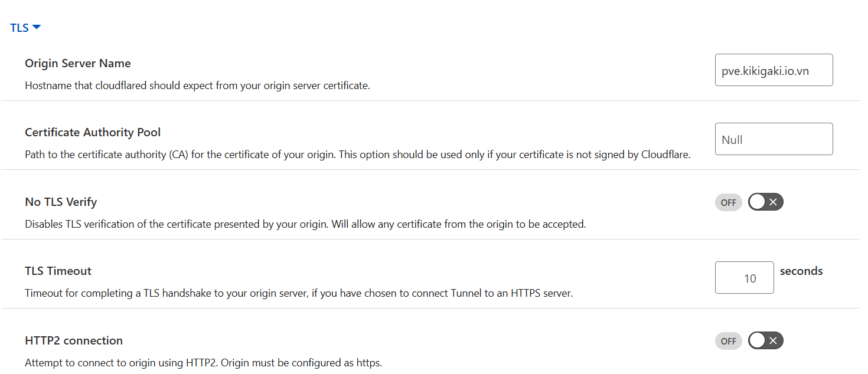
Task: Focus the Certificate Authority Pool input
Action: [x=774, y=139]
